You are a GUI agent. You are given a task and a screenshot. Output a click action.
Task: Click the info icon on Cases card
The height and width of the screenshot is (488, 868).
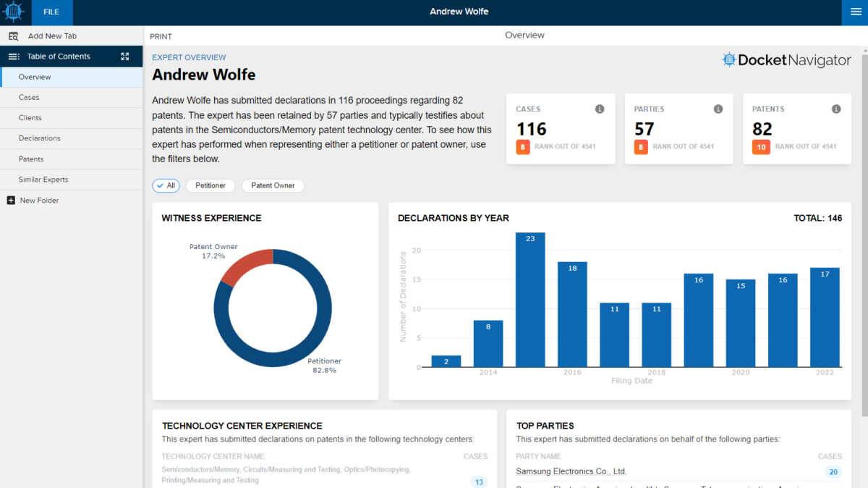[600, 109]
